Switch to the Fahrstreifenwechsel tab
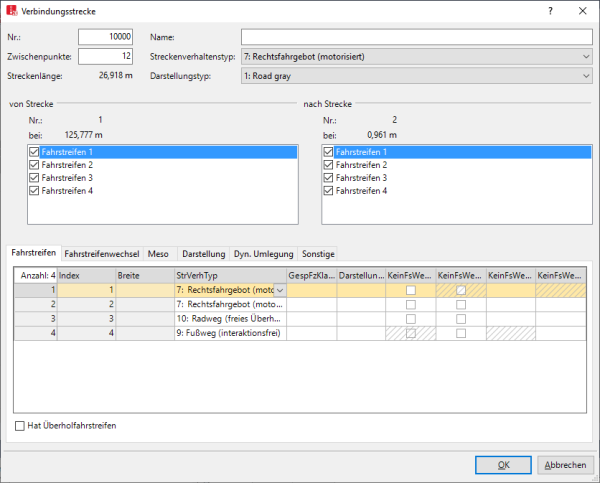 (x=102, y=254)
